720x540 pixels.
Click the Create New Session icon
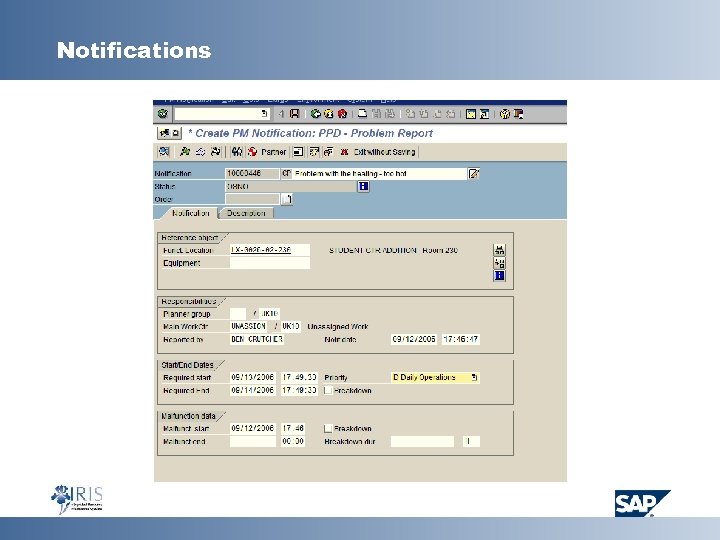[471, 114]
